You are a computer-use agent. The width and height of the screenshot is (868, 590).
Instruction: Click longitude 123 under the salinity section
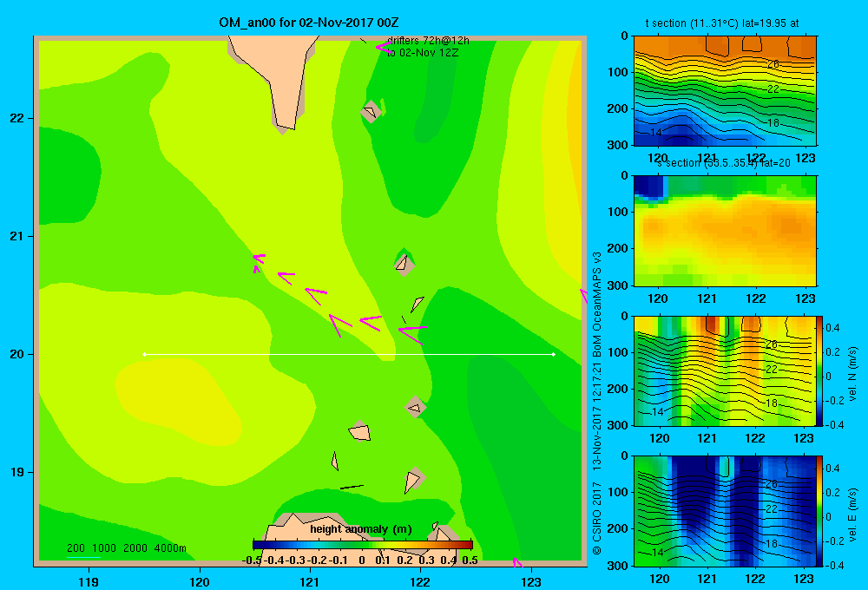pyautogui.click(x=805, y=298)
